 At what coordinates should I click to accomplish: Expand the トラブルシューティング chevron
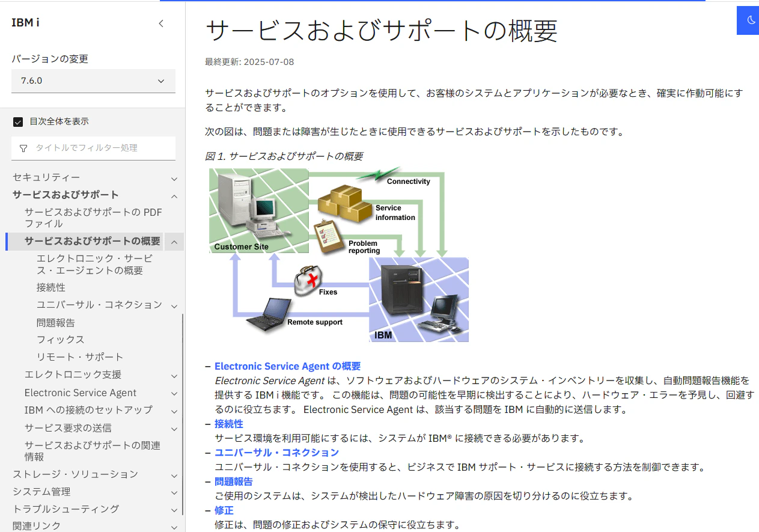point(174,510)
